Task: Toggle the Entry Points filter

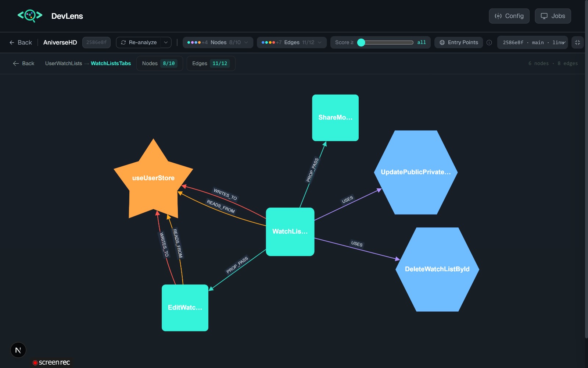Action: click(459, 42)
